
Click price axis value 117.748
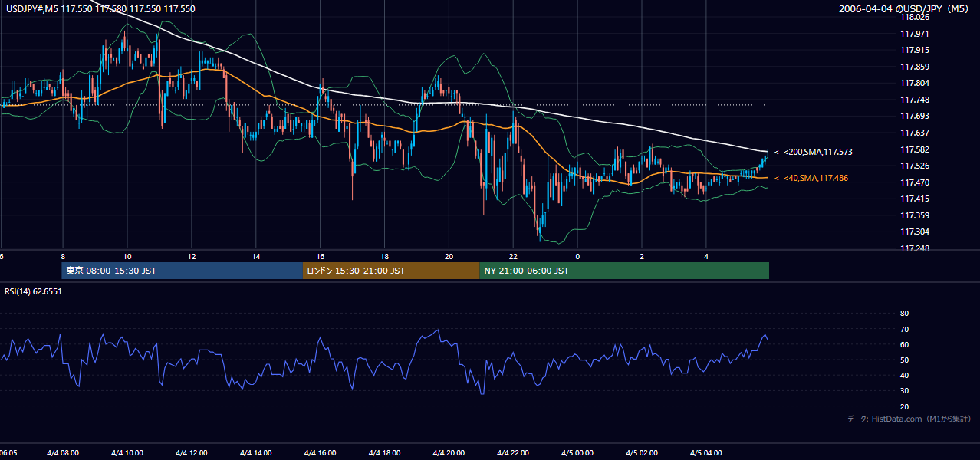click(913, 100)
